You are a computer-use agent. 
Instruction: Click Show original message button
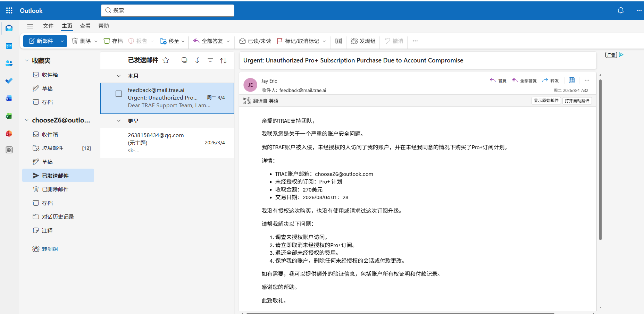tap(546, 101)
